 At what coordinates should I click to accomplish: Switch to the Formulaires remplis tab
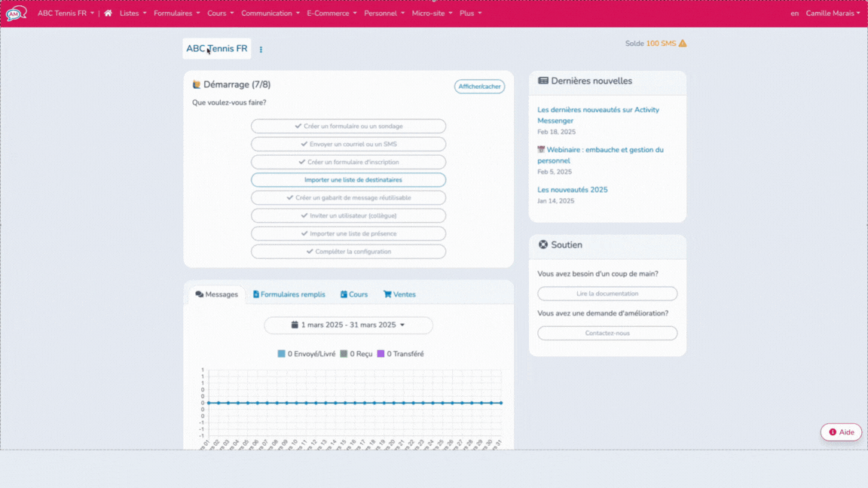coord(289,294)
